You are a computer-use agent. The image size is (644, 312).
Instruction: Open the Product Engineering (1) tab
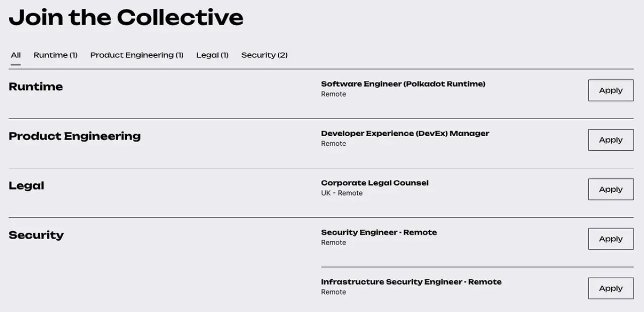pyautogui.click(x=137, y=55)
